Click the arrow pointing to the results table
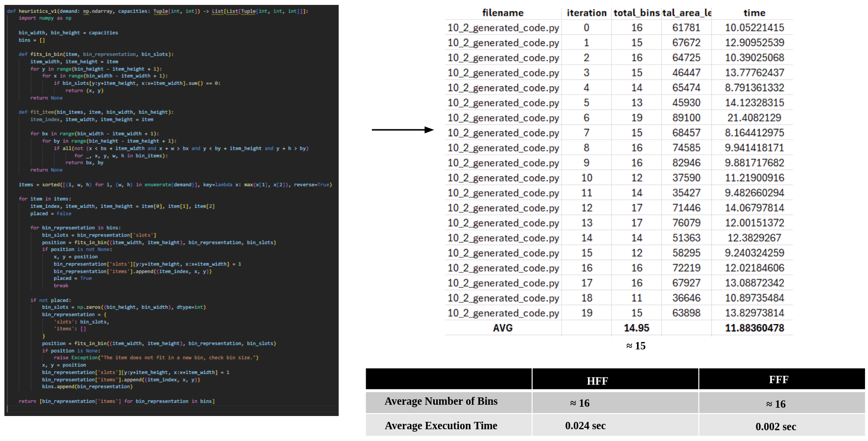The width and height of the screenshot is (868, 441). [x=402, y=130]
